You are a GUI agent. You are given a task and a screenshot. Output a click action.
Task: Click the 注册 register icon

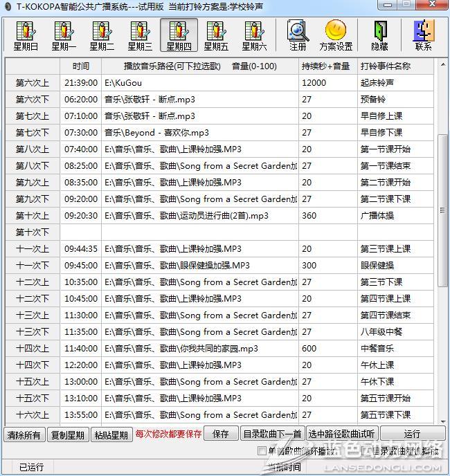point(298,35)
